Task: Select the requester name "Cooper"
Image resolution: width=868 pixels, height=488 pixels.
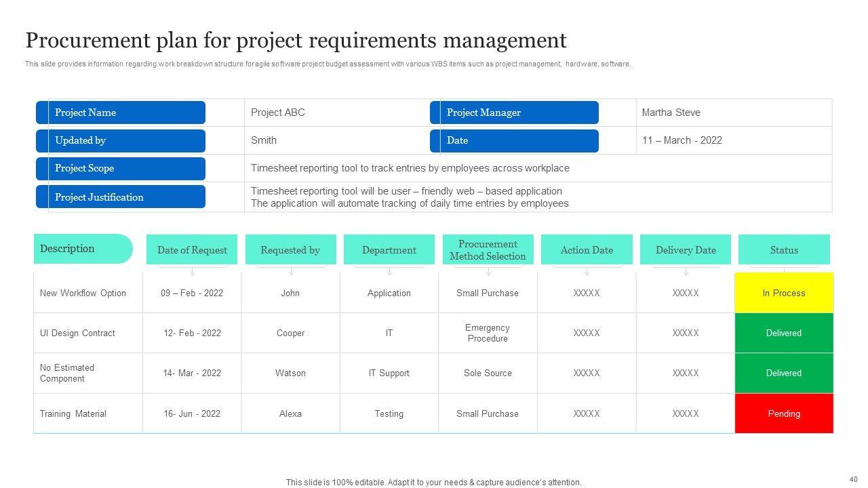Action: [x=290, y=333]
